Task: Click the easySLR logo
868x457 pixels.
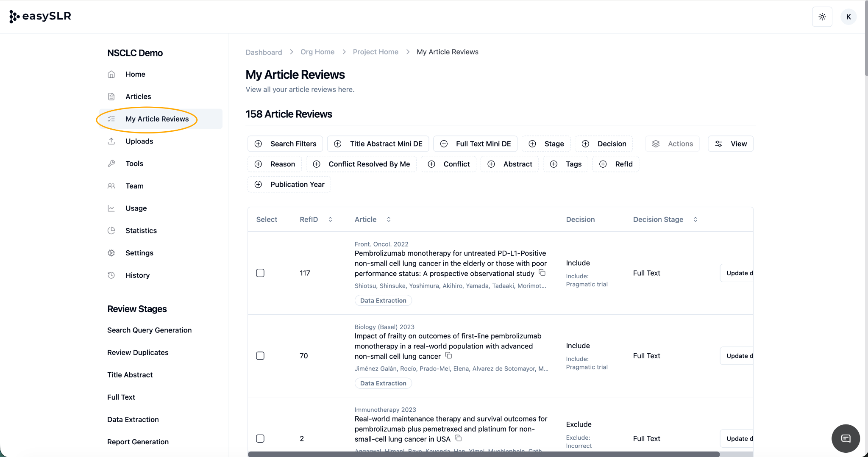Action: 40,16
